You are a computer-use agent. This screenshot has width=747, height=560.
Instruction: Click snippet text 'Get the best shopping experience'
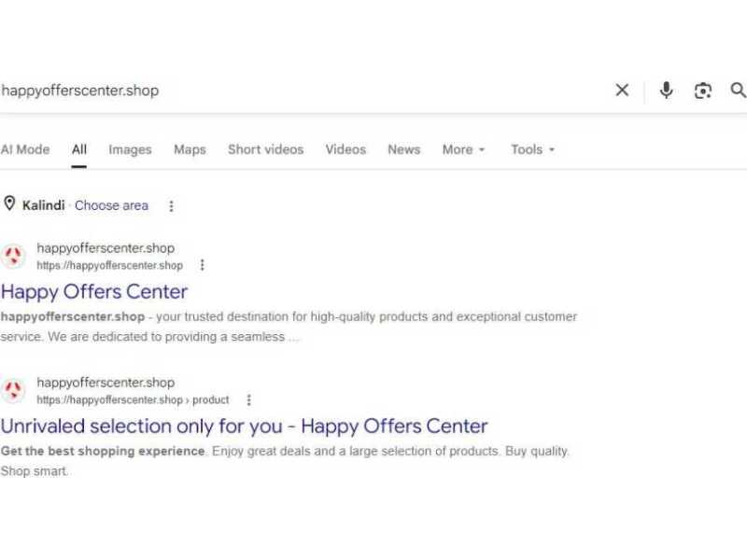(103, 451)
